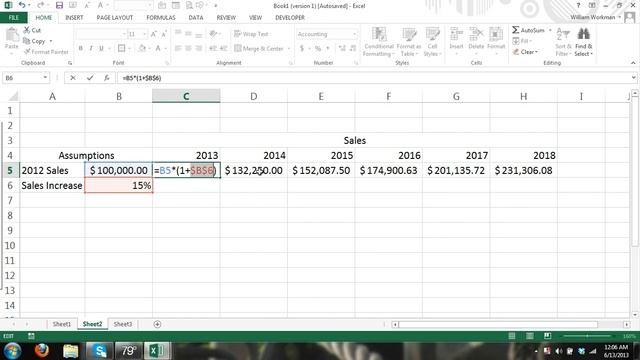
Task: Click Clear eraser command
Action: click(526, 52)
